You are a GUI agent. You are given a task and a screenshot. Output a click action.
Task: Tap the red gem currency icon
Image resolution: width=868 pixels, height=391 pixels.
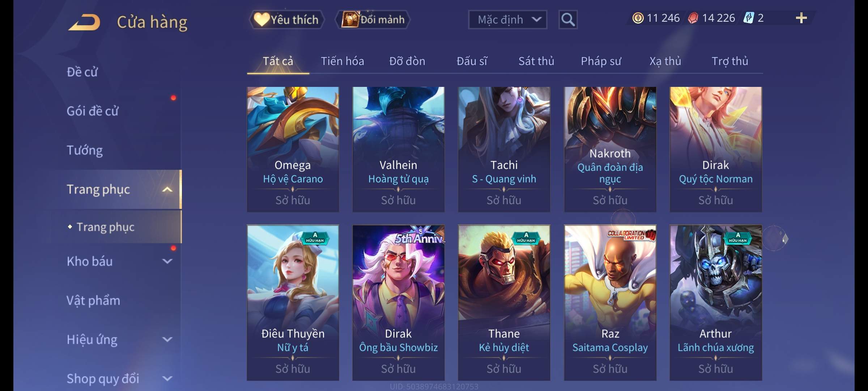point(693,18)
